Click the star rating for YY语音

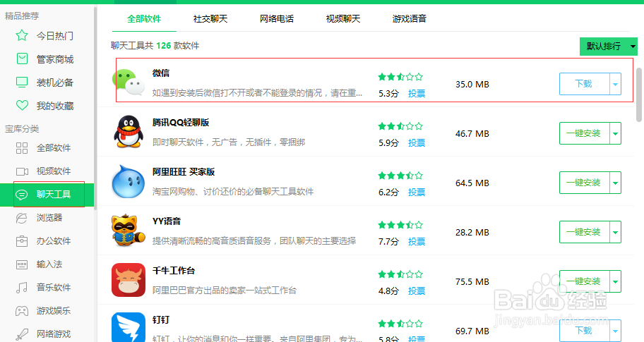point(400,225)
